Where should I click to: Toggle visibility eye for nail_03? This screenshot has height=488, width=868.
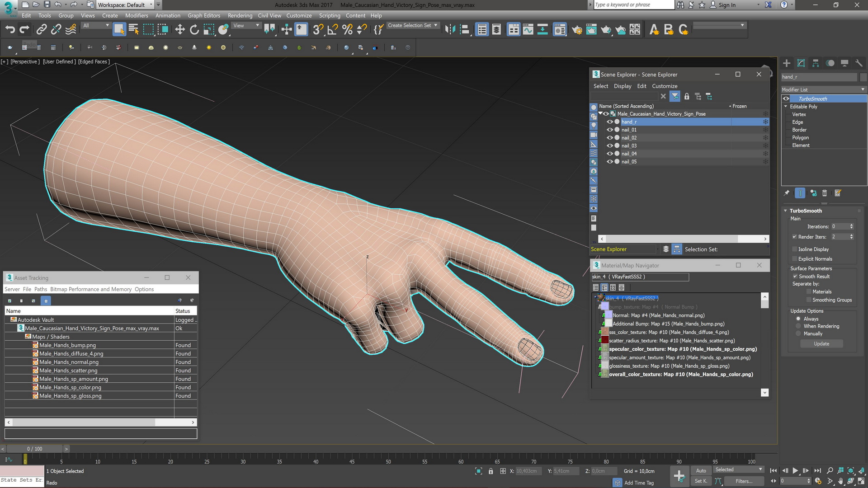pyautogui.click(x=610, y=145)
